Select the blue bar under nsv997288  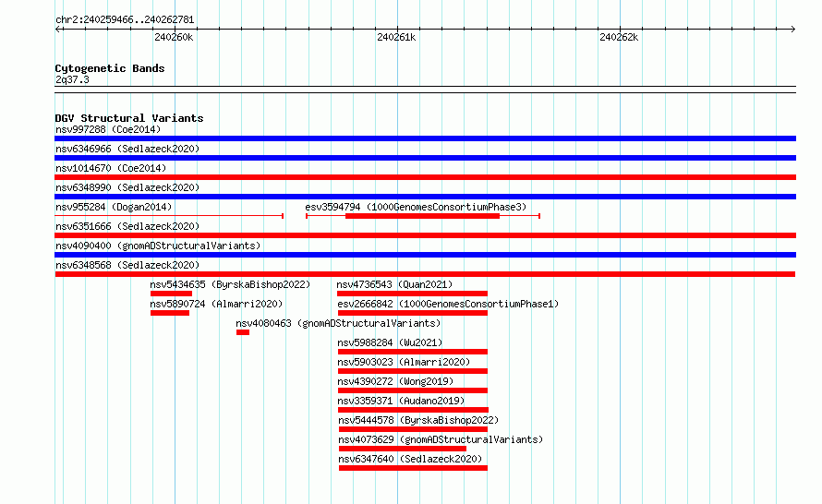pos(425,138)
